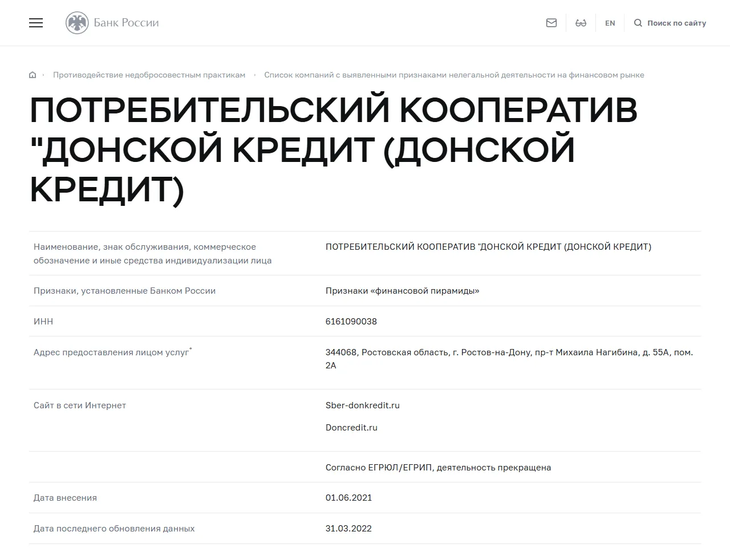Viewport: 730px width, 560px height.
Task: Select label Сайт в сети Интернет
Action: [x=80, y=405]
